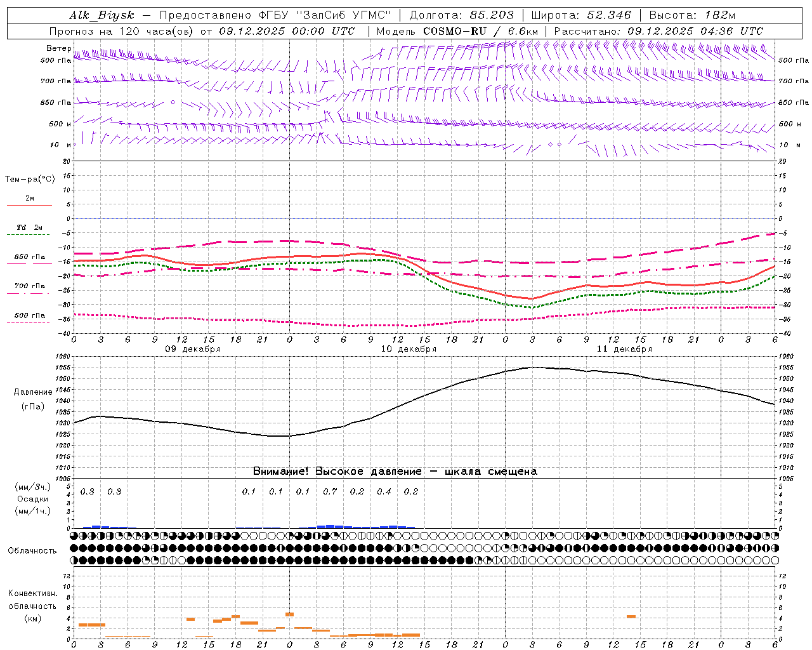Click the Осадки precipitation label
The image size is (812, 650).
(33, 499)
